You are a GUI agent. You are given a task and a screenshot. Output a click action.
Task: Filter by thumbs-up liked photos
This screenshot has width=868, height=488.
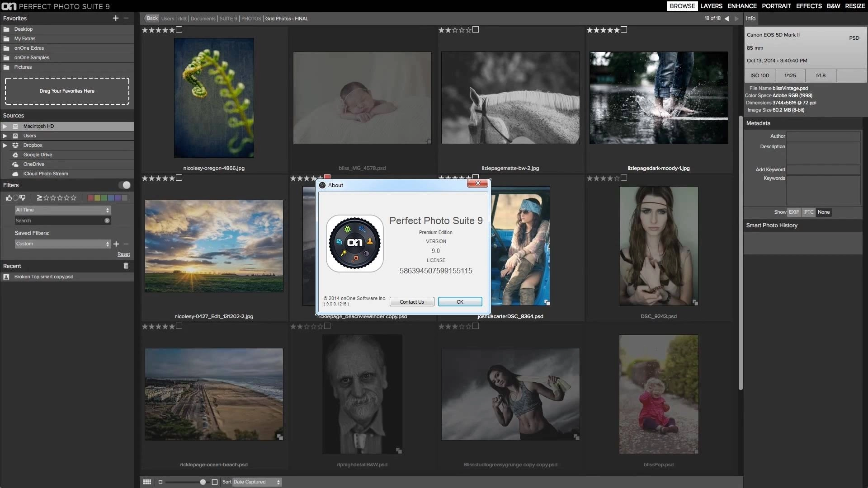tap(9, 197)
